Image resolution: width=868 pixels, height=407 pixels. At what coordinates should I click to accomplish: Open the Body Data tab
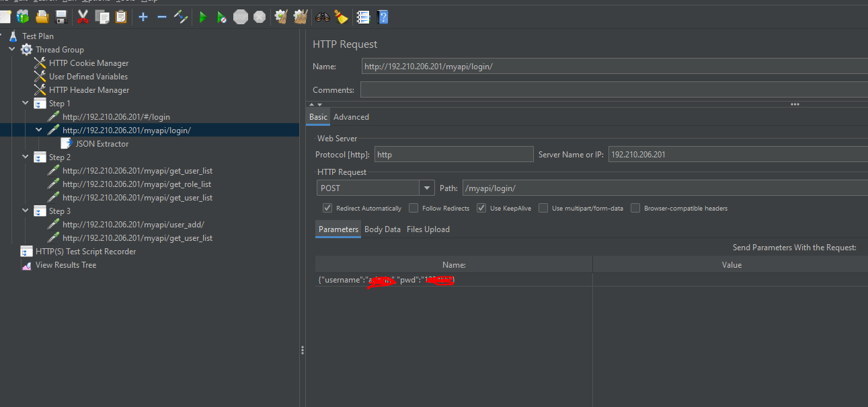383,229
